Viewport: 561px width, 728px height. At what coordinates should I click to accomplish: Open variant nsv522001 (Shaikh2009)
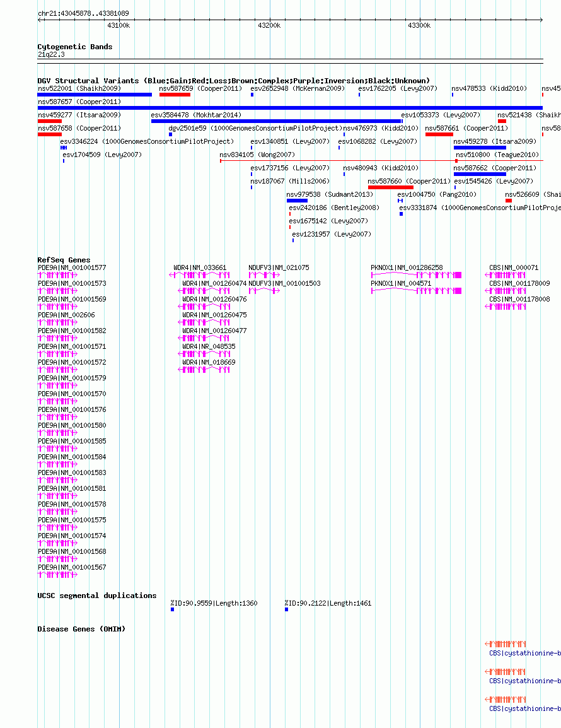coord(79,88)
